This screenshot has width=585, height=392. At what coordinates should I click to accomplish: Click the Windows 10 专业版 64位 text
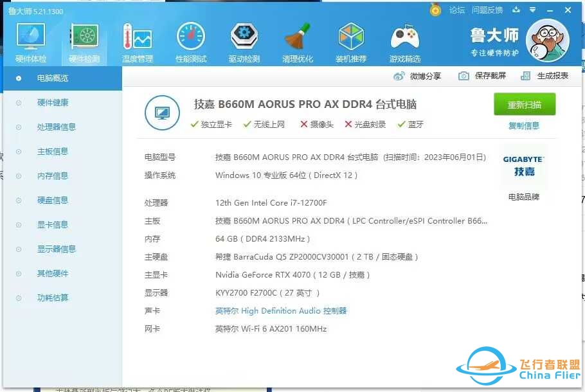pyautogui.click(x=286, y=175)
